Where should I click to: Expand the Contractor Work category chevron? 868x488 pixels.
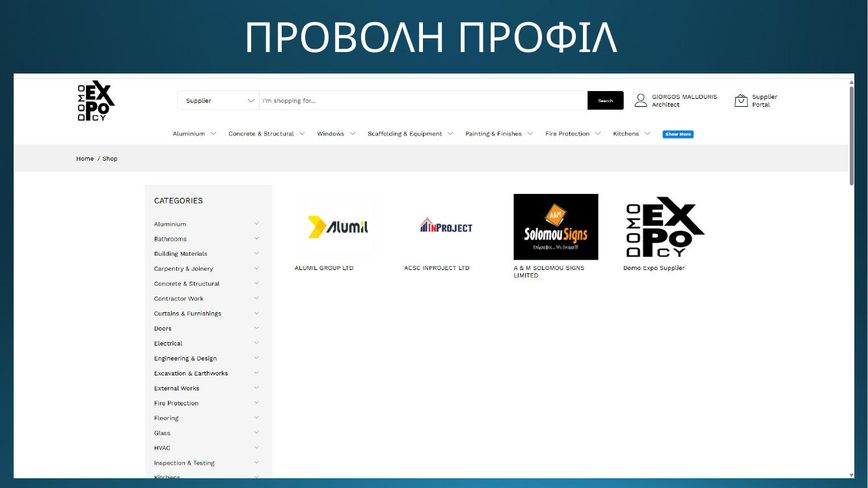(x=256, y=298)
